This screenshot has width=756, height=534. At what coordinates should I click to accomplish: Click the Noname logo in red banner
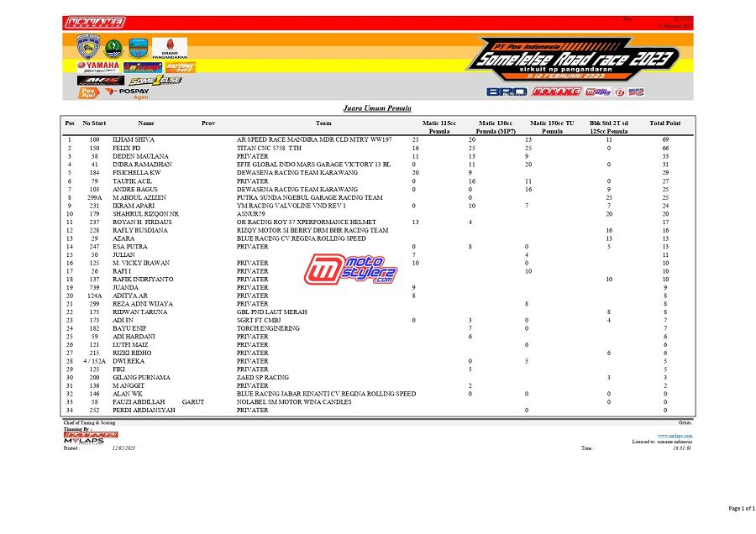tap(94, 23)
